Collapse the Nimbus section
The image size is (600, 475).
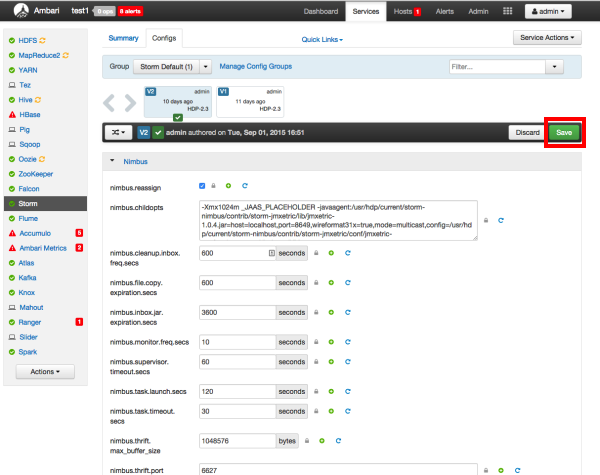(x=112, y=161)
